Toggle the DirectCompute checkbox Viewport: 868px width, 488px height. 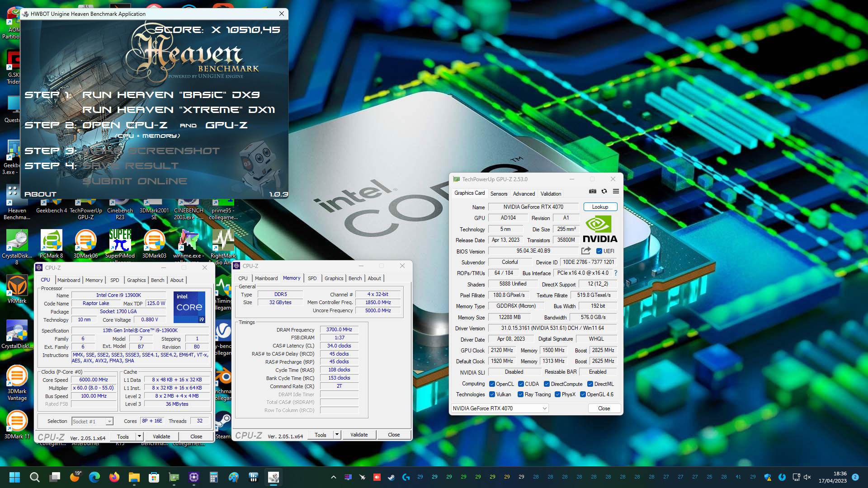(x=547, y=384)
